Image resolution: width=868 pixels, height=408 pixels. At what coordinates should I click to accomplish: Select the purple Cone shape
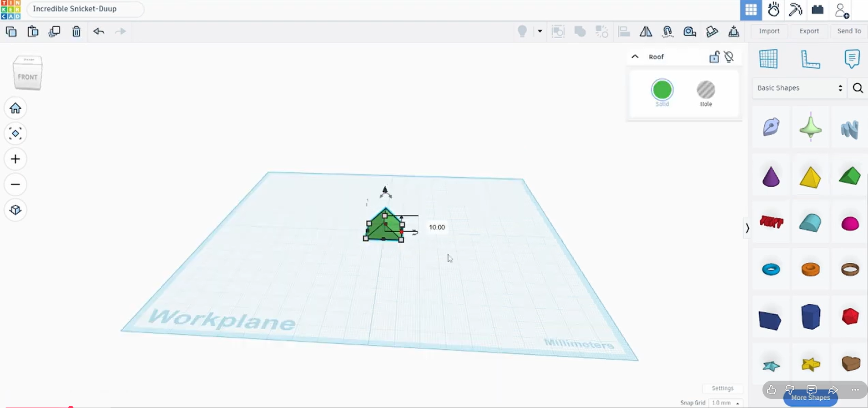pos(771,177)
